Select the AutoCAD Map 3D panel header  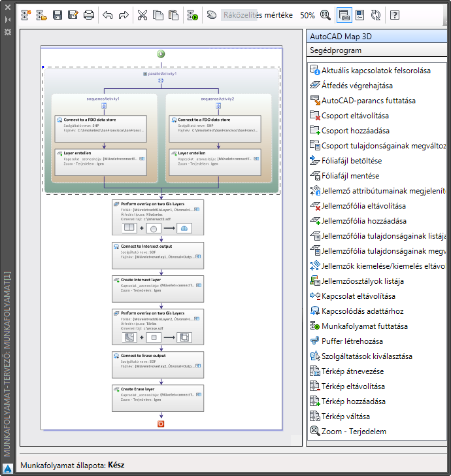pyautogui.click(x=376, y=37)
